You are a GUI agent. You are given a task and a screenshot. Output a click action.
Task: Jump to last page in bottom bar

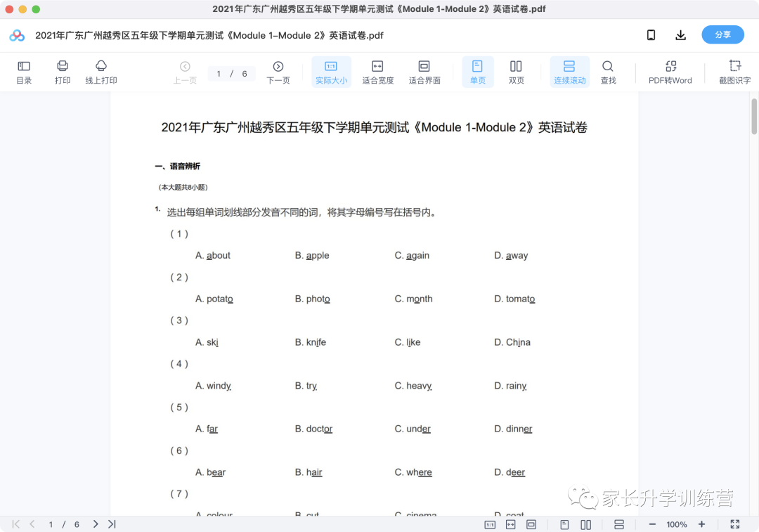click(x=112, y=524)
